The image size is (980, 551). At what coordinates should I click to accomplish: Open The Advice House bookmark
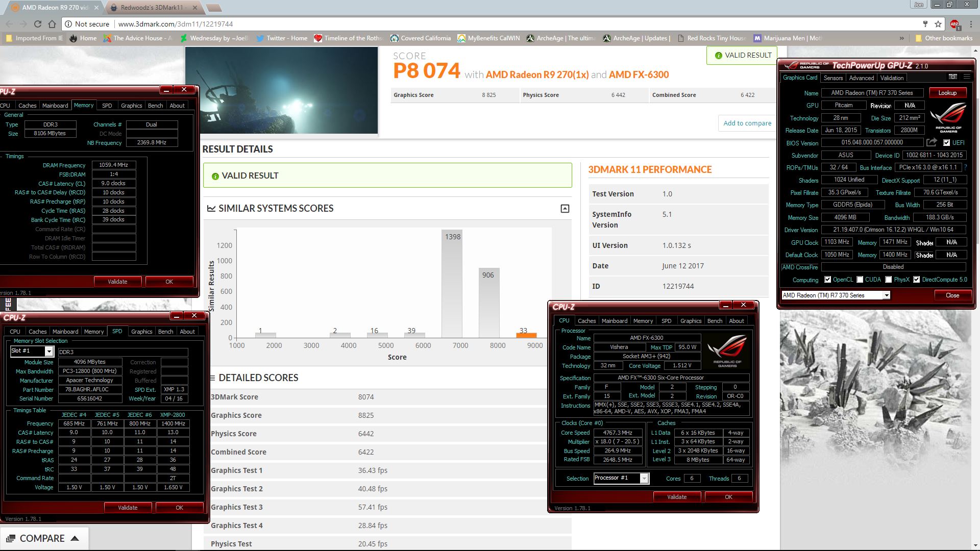pos(138,38)
